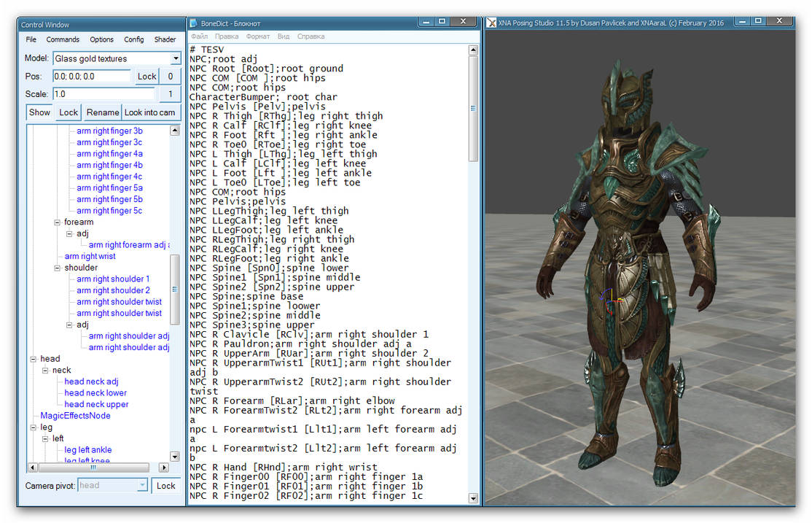Viewport: 812px width, 523px height.
Task: Click the bone tree scroll-down arrow
Action: 175,457
